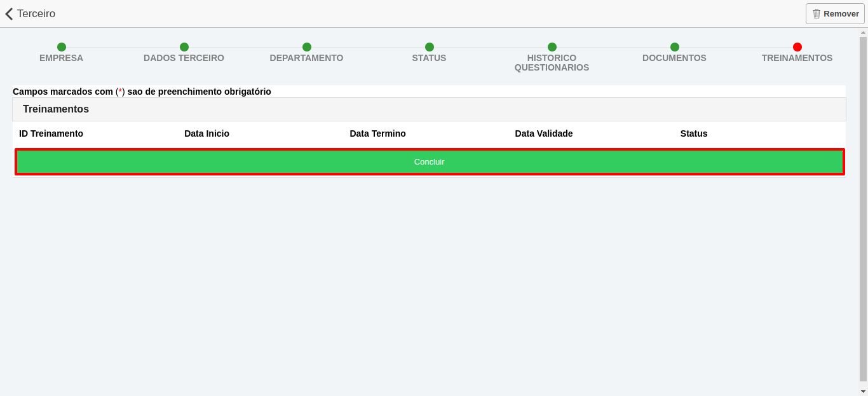Select the Data Inicio column header
Image resolution: width=868 pixels, height=396 pixels.
click(207, 133)
